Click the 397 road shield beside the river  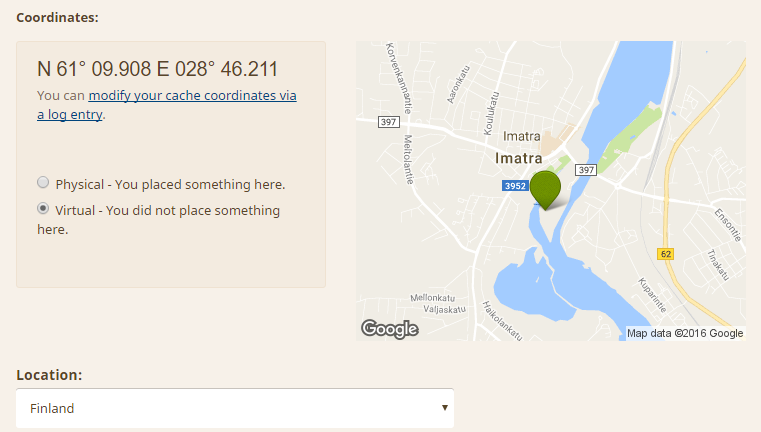coord(586,170)
